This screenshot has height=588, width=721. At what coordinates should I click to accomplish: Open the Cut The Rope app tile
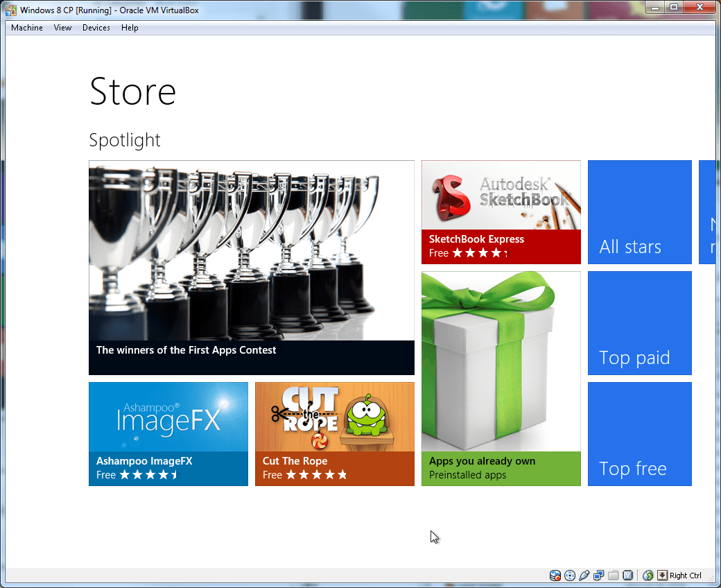[335, 434]
